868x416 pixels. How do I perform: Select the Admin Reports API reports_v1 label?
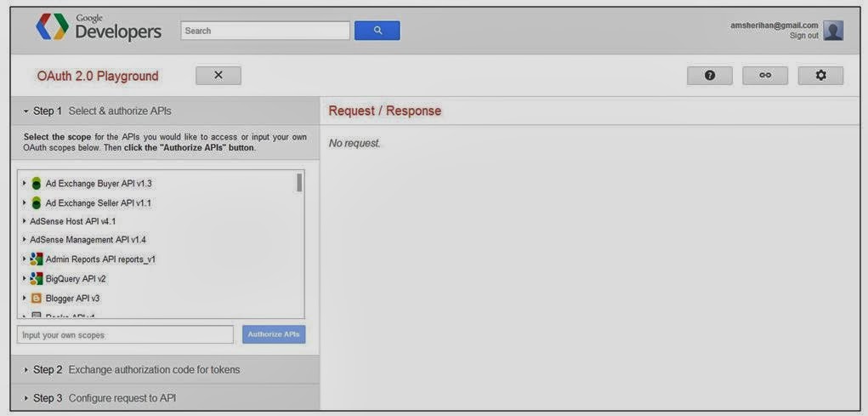point(100,259)
